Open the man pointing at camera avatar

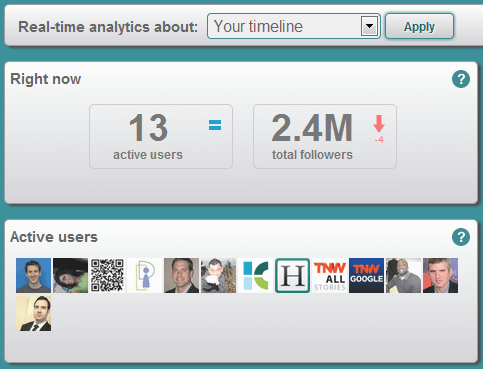218,275
